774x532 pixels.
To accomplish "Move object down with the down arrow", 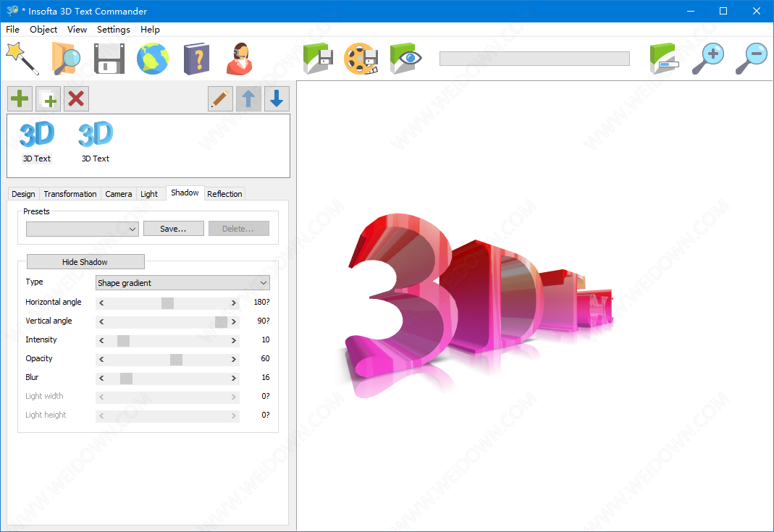I will (x=277, y=98).
